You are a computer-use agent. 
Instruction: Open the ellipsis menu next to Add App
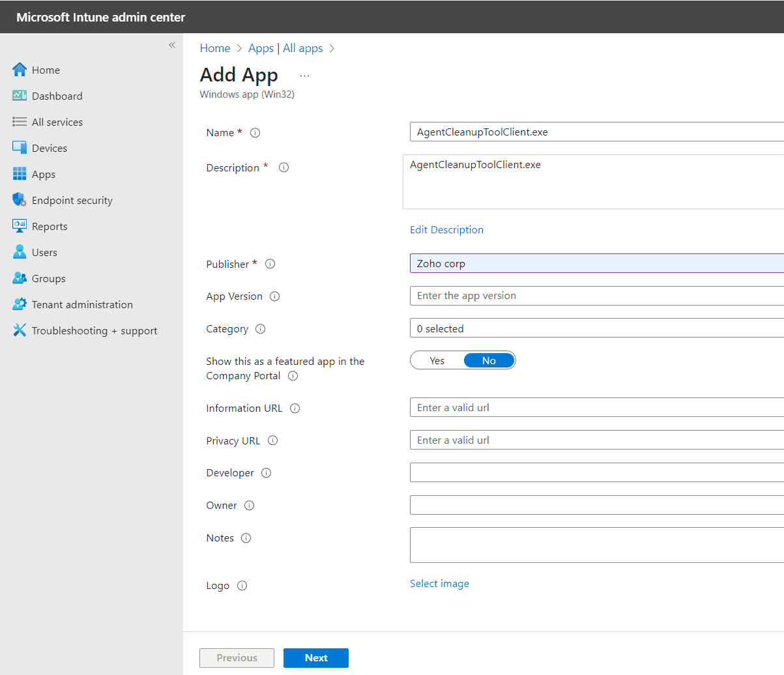[x=304, y=74]
